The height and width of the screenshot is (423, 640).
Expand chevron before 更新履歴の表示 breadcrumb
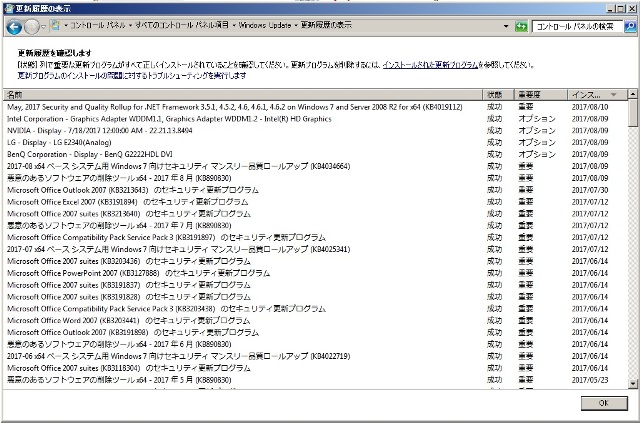coord(296,25)
